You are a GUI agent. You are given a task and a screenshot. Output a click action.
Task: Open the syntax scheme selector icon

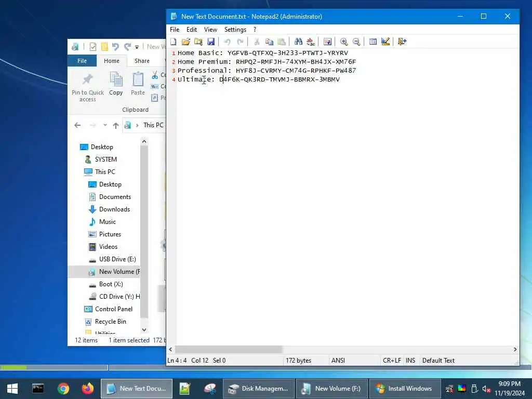click(373, 42)
